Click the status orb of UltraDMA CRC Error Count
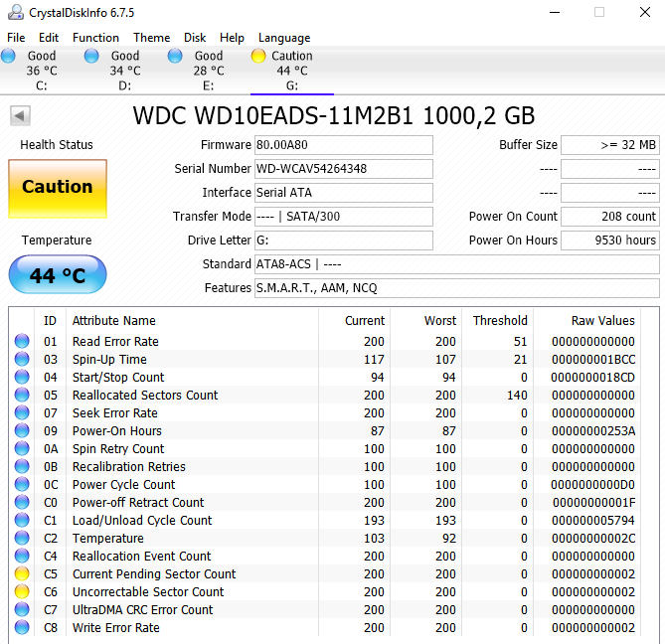The image size is (665, 644). pos(22,609)
